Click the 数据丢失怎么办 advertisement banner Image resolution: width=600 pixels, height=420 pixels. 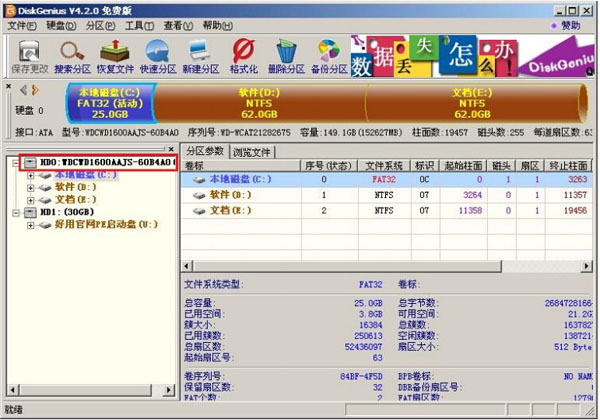click(472, 56)
